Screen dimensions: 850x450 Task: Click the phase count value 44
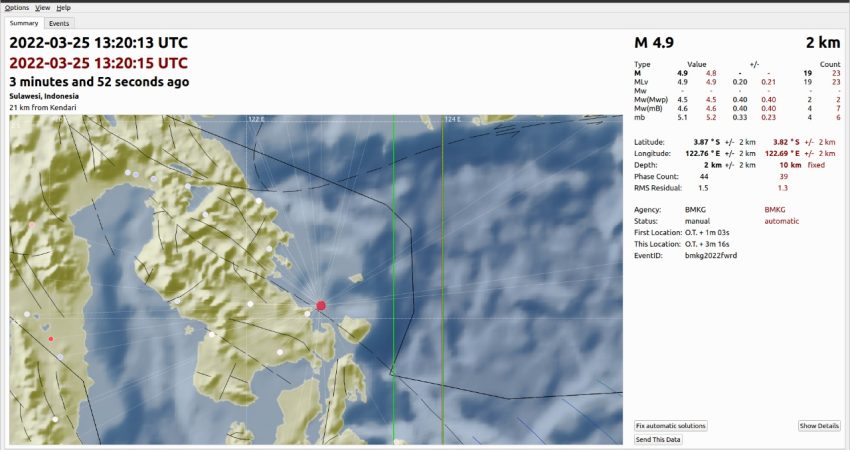point(704,176)
